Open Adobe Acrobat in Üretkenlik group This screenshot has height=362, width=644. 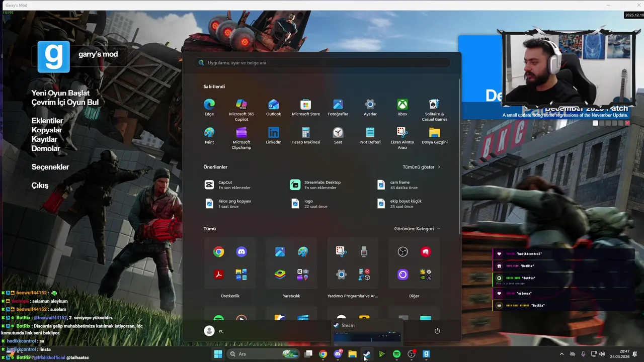[x=218, y=275]
